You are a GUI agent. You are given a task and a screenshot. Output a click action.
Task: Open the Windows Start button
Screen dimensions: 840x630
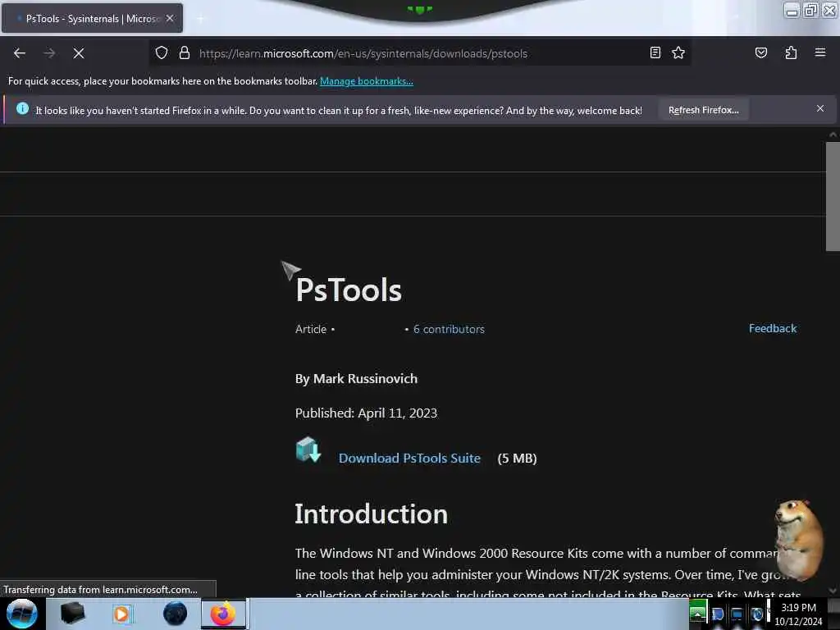pyautogui.click(x=22, y=614)
